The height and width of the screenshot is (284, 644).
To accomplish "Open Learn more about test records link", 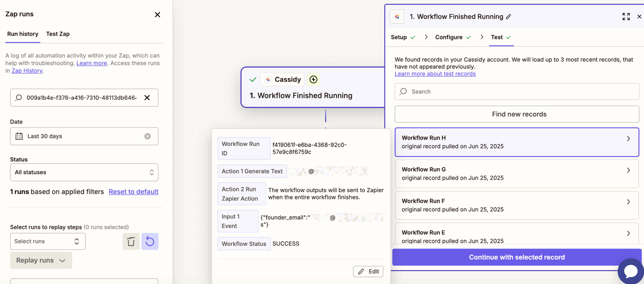I will [x=435, y=74].
